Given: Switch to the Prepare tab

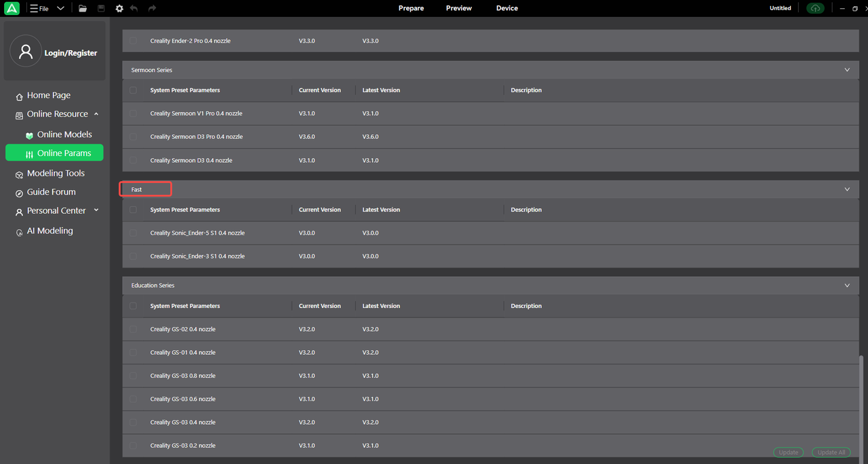Looking at the screenshot, I should (411, 8).
